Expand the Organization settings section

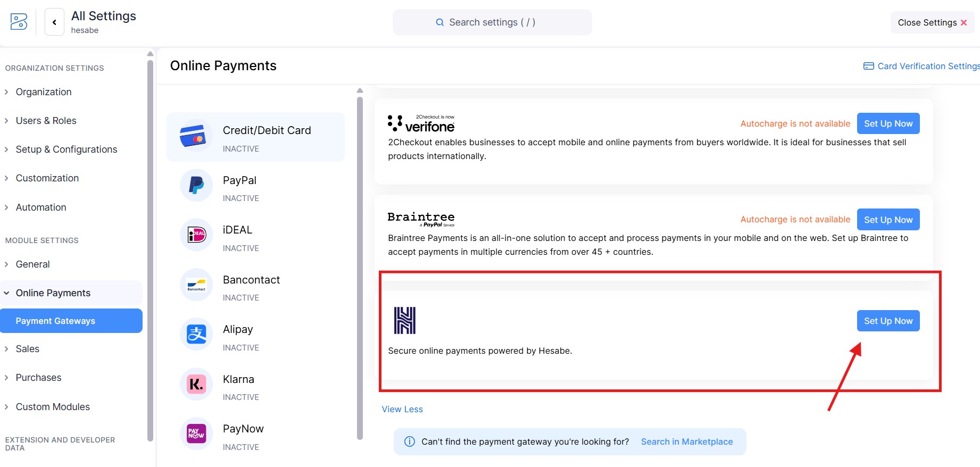point(43,92)
